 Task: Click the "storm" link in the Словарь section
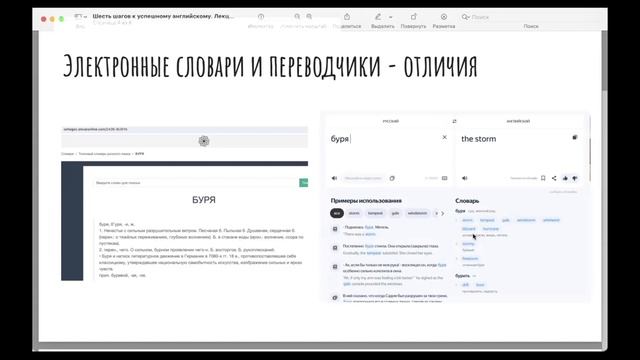pyautogui.click(x=467, y=220)
